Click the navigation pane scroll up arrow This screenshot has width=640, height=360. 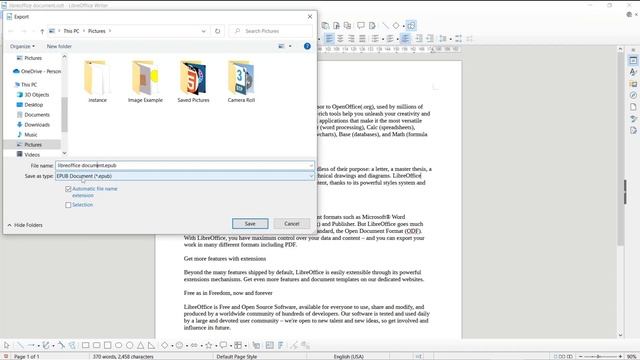64,57
